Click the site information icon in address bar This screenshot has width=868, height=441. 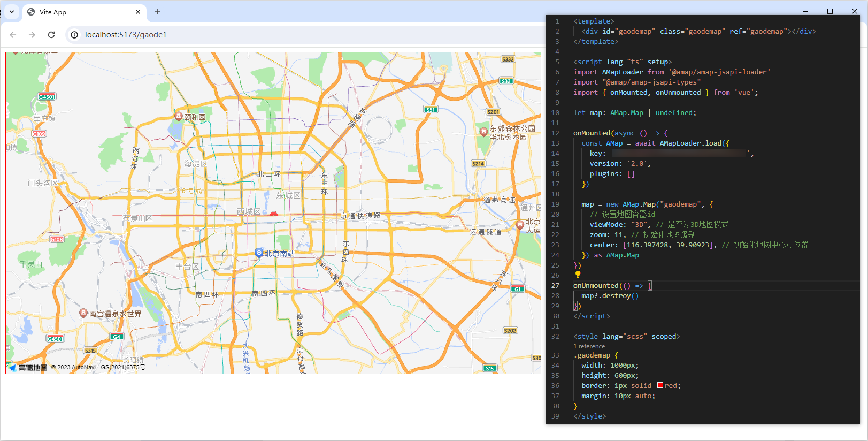74,35
